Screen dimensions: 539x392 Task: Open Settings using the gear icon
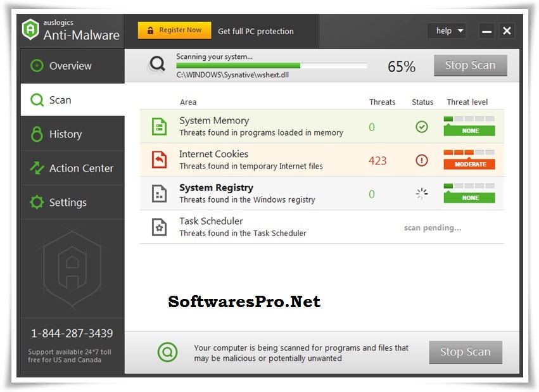[37, 202]
